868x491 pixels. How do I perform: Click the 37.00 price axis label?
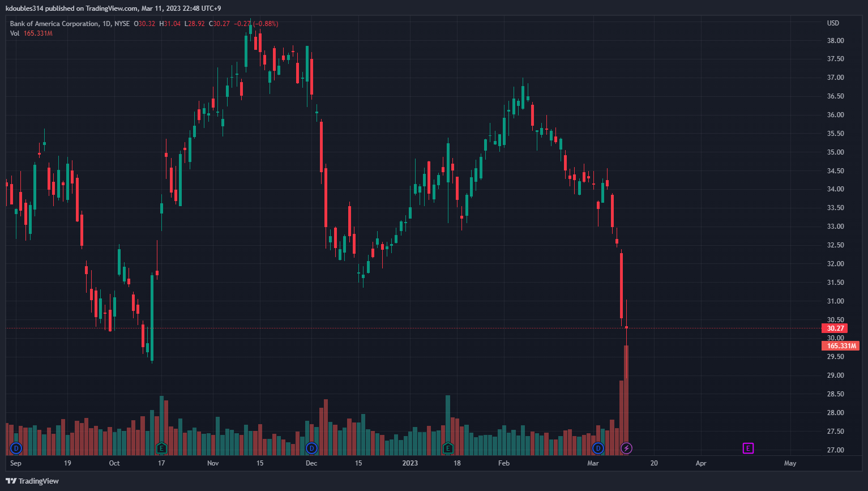pos(835,78)
